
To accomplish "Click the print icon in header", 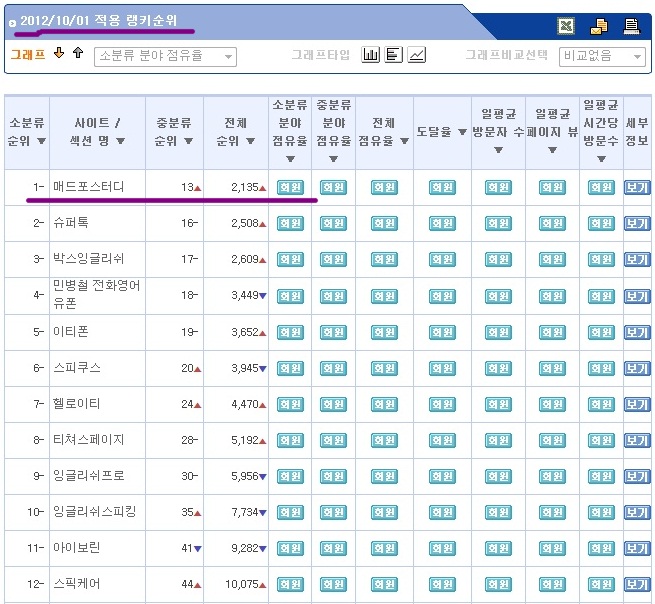I will (x=632, y=26).
